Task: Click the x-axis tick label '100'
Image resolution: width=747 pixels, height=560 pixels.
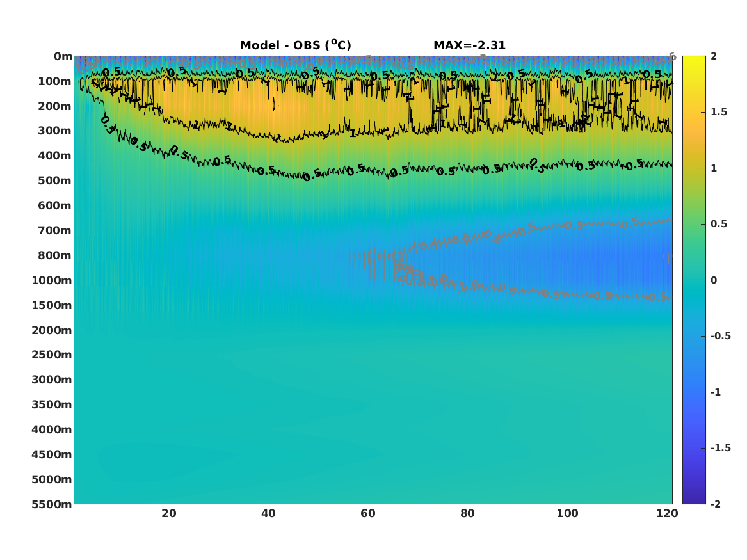Action: pos(567,513)
